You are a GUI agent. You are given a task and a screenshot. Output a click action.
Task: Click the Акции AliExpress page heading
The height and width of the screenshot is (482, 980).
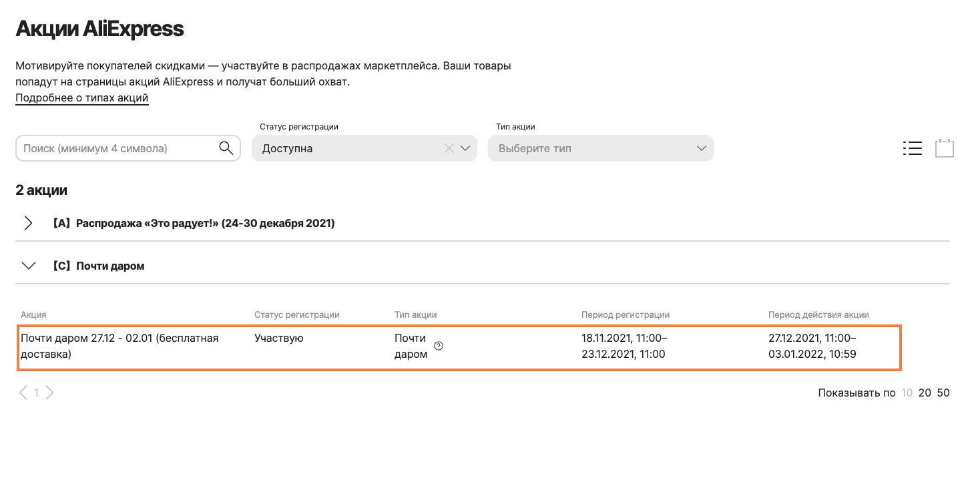point(99,29)
